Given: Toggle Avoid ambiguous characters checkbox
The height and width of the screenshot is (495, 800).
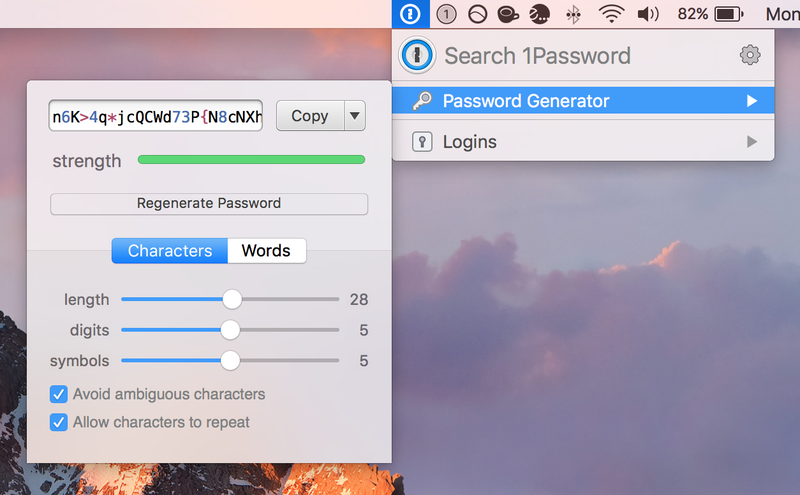Looking at the screenshot, I should [x=59, y=394].
